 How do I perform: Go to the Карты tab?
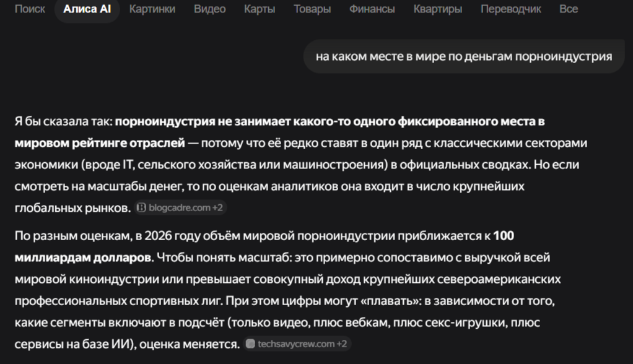(260, 9)
